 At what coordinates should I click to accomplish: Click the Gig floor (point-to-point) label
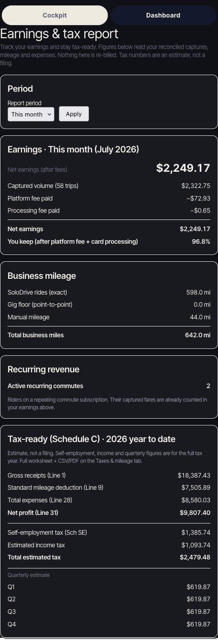pyautogui.click(x=40, y=304)
